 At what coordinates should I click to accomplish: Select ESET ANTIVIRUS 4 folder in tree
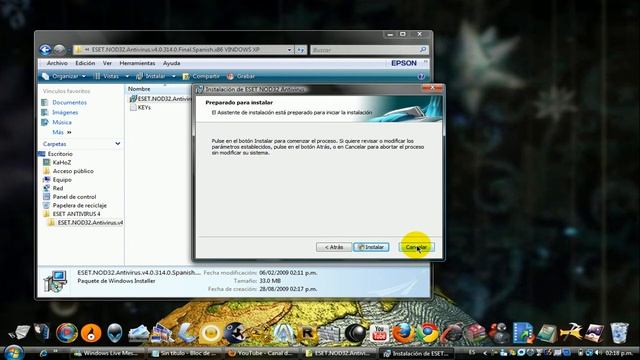76,214
